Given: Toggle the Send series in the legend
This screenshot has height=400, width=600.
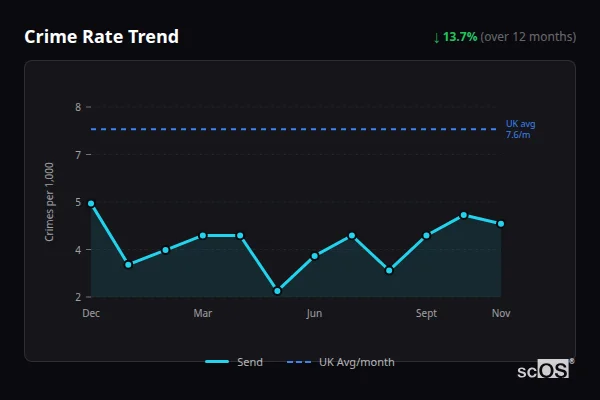Looking at the screenshot, I should click(x=234, y=362).
